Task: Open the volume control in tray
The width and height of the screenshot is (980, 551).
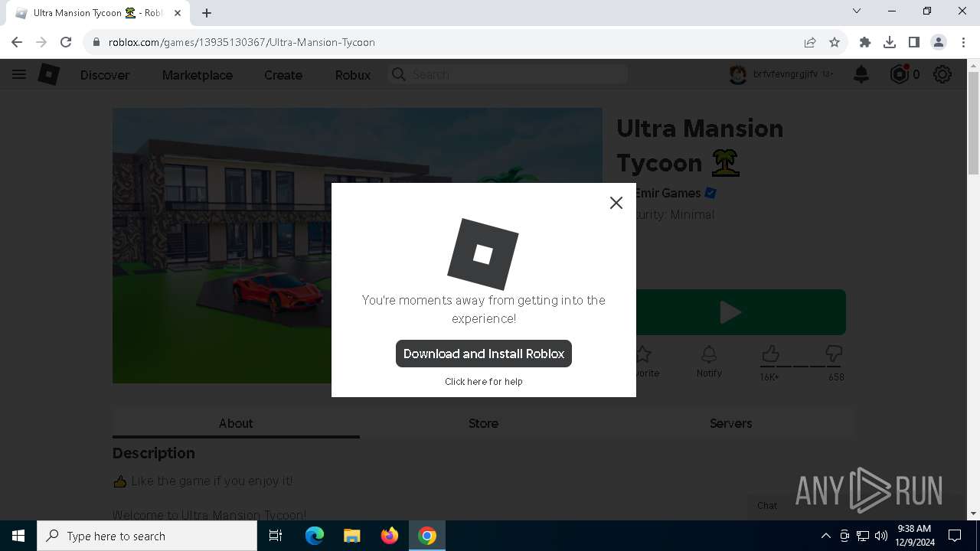Action: point(881,536)
